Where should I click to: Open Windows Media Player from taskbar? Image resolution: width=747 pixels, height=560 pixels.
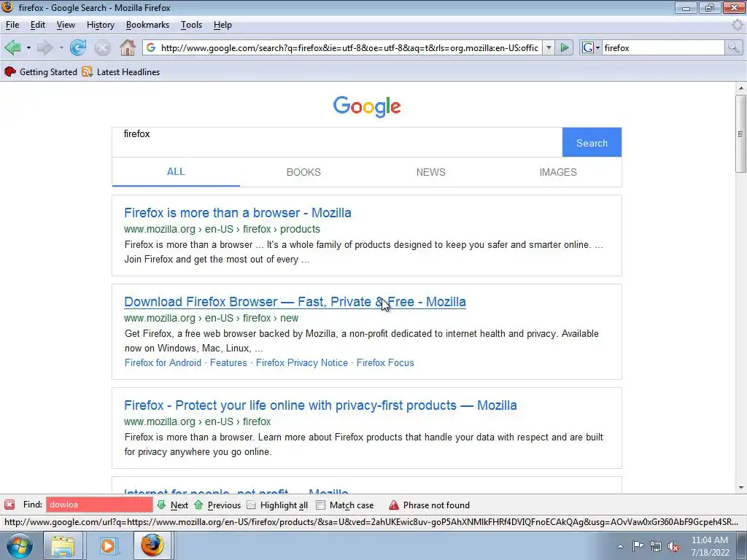[x=108, y=545]
